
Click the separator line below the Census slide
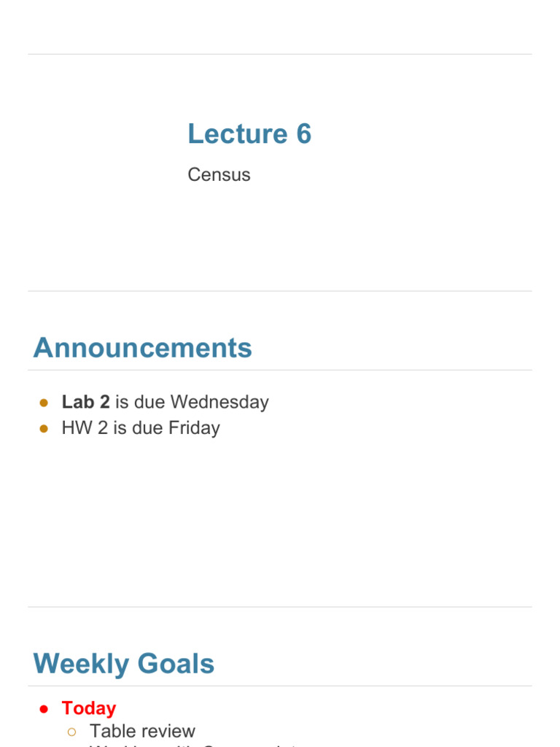pos(280,291)
